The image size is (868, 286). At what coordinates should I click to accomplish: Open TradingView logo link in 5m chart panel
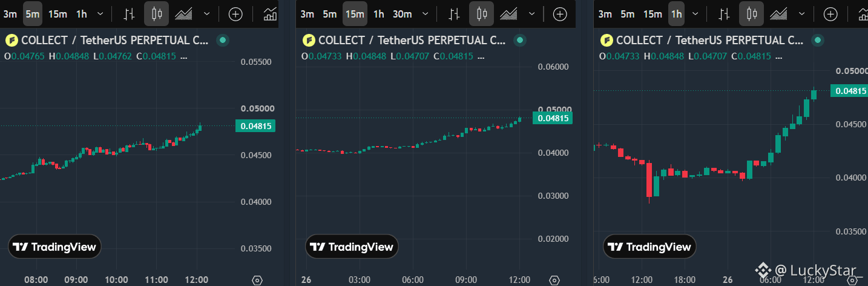point(55,247)
